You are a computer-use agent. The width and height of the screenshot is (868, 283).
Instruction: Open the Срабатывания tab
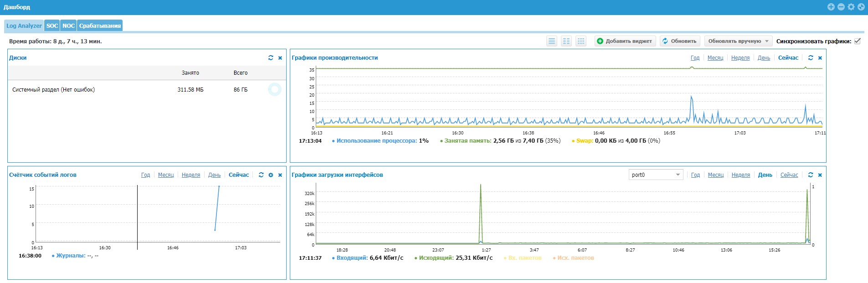(100, 26)
